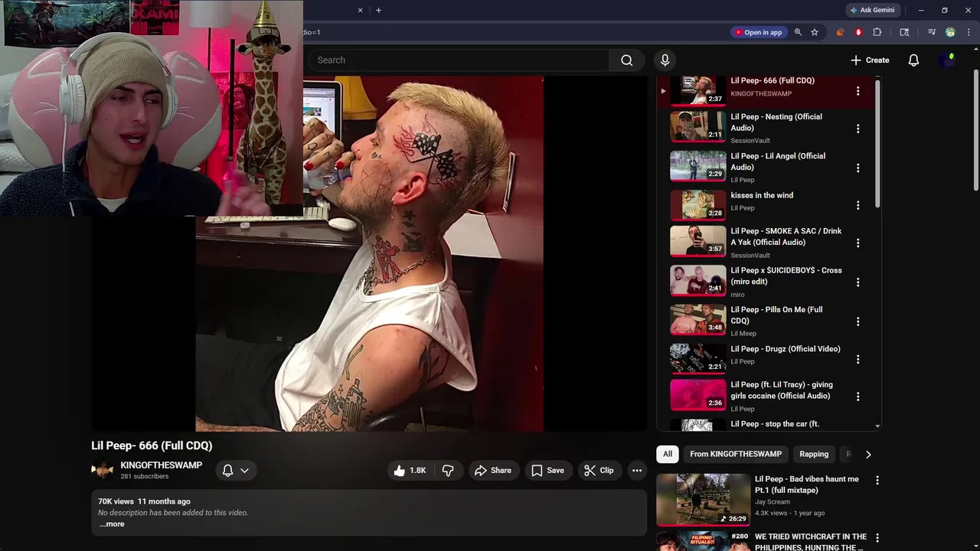Open options for Drugz (Official Video) item
The width and height of the screenshot is (980, 551).
click(x=857, y=359)
